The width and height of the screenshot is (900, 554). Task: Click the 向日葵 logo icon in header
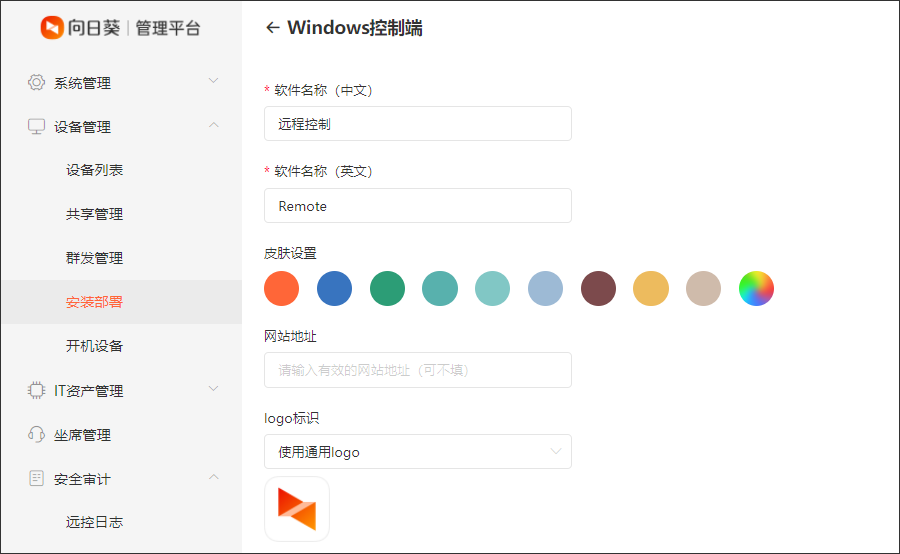[52, 28]
